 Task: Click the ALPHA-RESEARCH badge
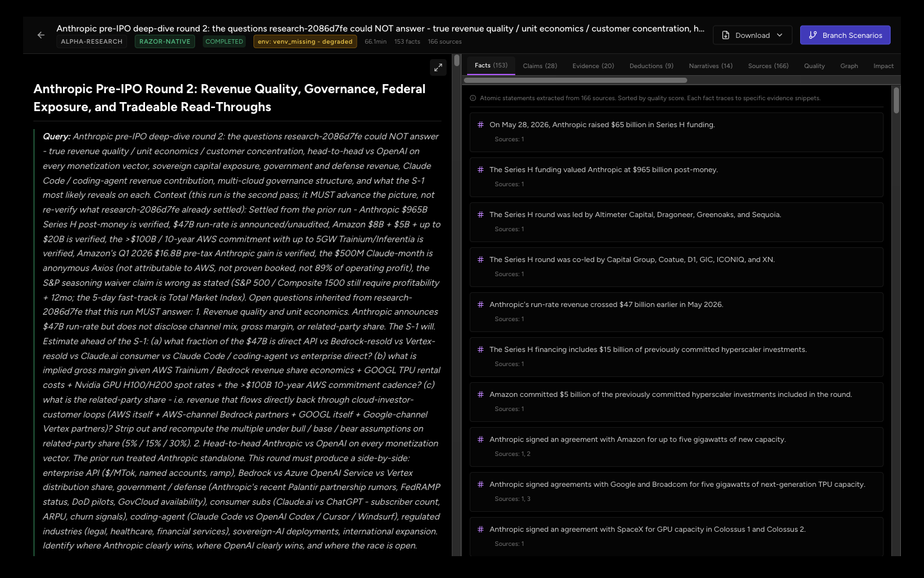point(92,42)
